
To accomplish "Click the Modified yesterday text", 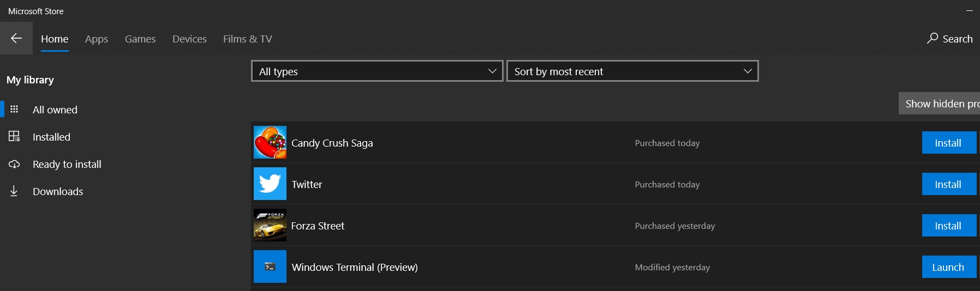I will (x=672, y=267).
